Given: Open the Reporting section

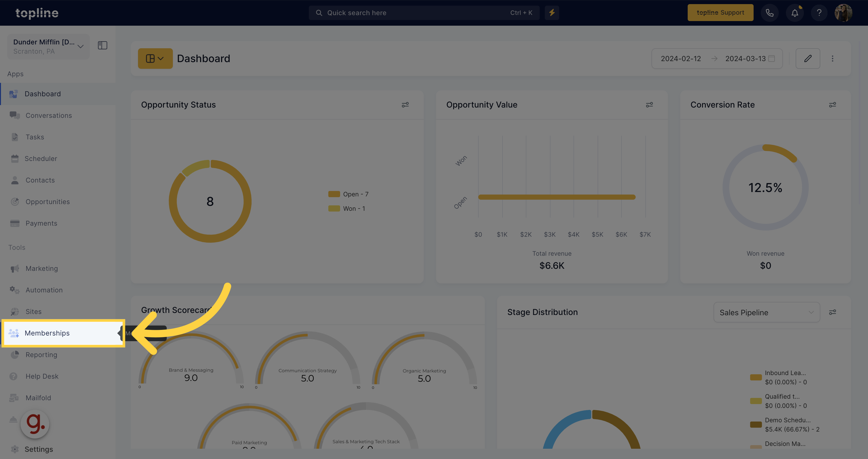Looking at the screenshot, I should pos(41,355).
